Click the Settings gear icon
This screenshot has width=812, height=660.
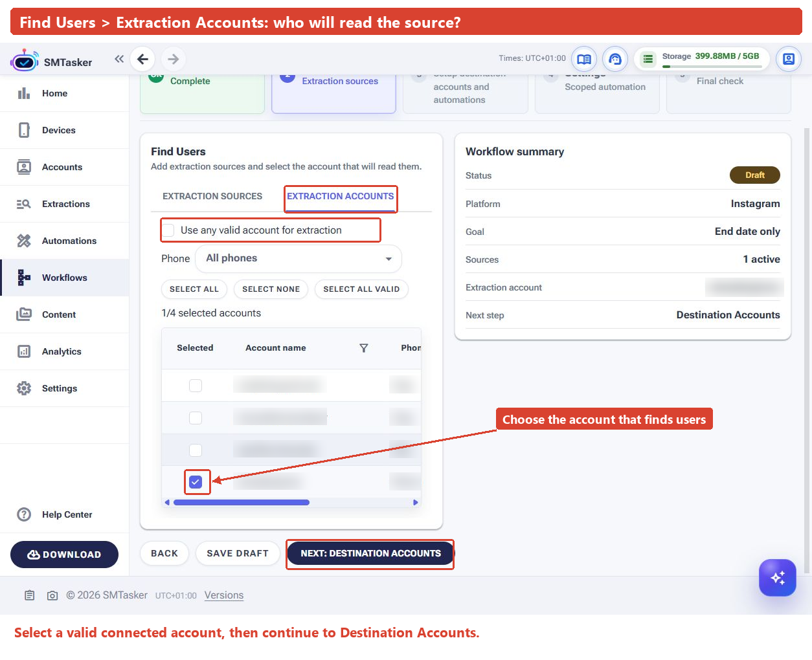[24, 388]
